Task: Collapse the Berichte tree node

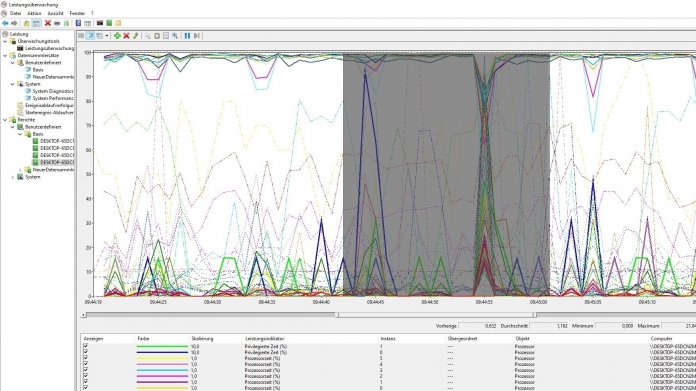Action: pyautogui.click(x=5, y=120)
